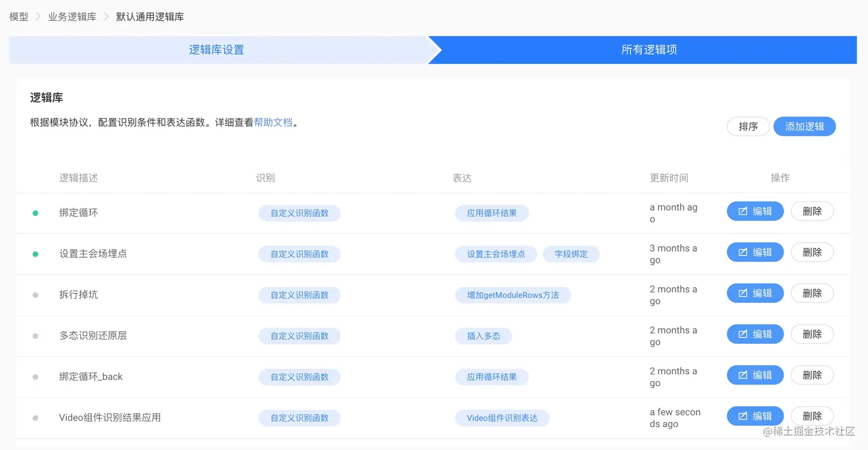Delete the 绑定循环_back row
Image resolution: width=868 pixels, height=450 pixels.
tap(812, 375)
